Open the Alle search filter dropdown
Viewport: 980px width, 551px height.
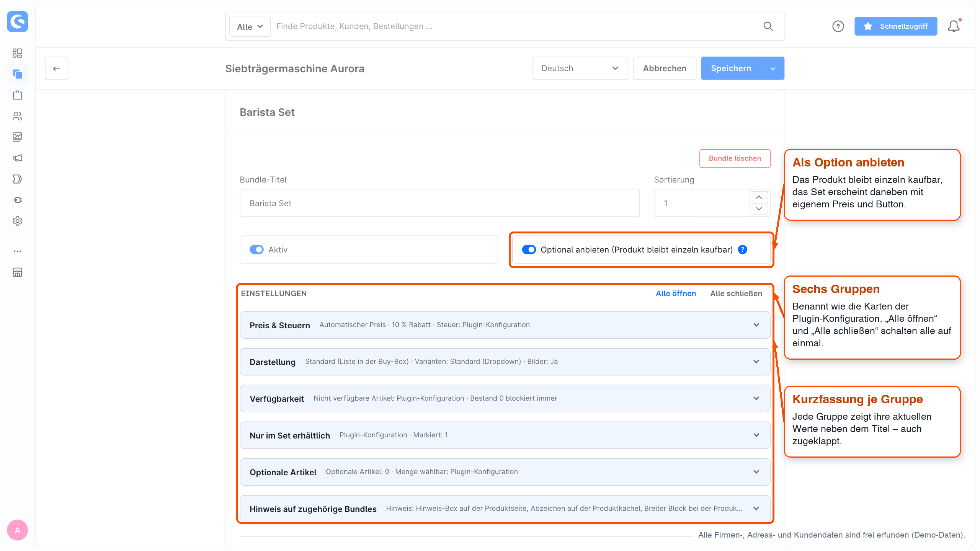[250, 26]
